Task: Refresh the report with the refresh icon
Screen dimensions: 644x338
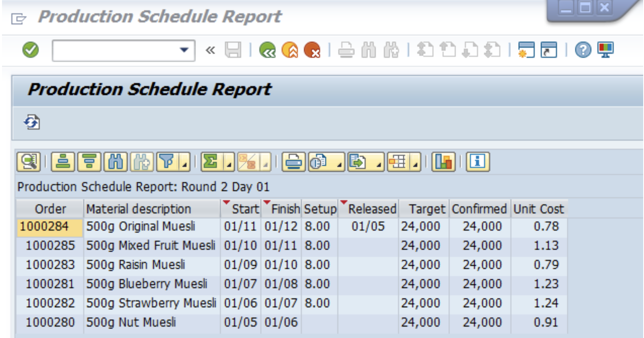Action: [x=32, y=122]
